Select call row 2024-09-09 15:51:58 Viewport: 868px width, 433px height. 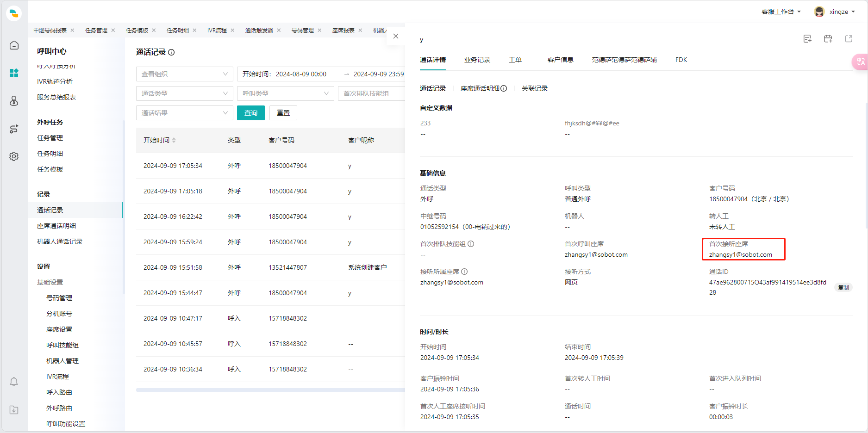[x=270, y=267]
